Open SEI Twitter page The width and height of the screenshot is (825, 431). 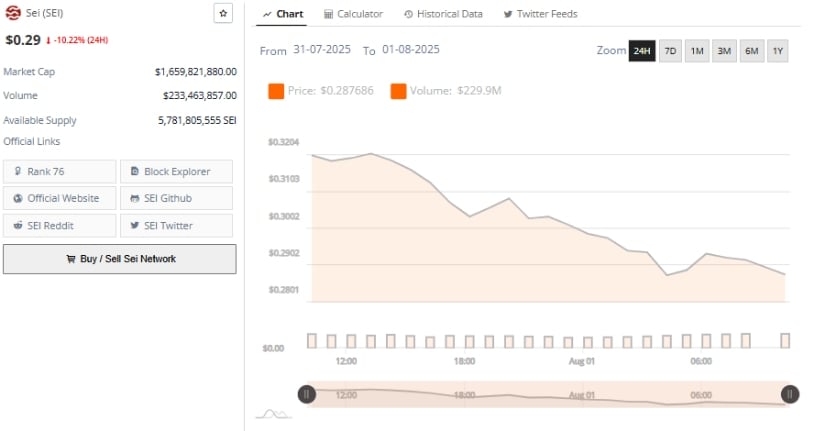(176, 225)
